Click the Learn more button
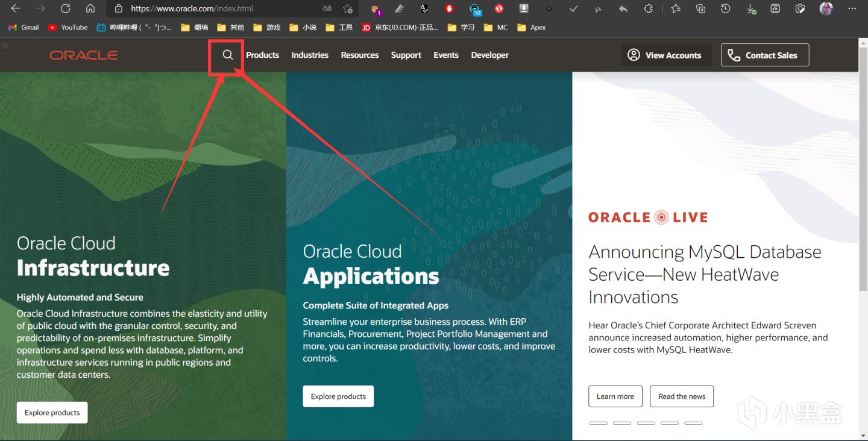Image resolution: width=868 pixels, height=441 pixels. [615, 396]
